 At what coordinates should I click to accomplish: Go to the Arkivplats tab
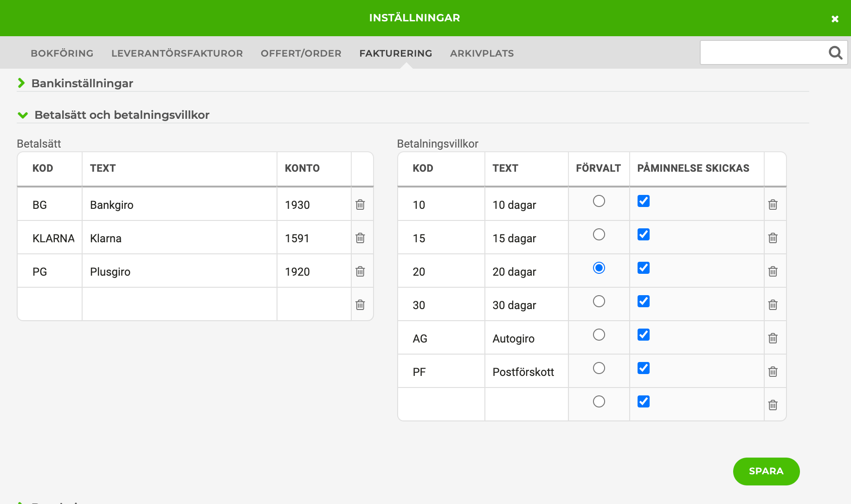482,53
